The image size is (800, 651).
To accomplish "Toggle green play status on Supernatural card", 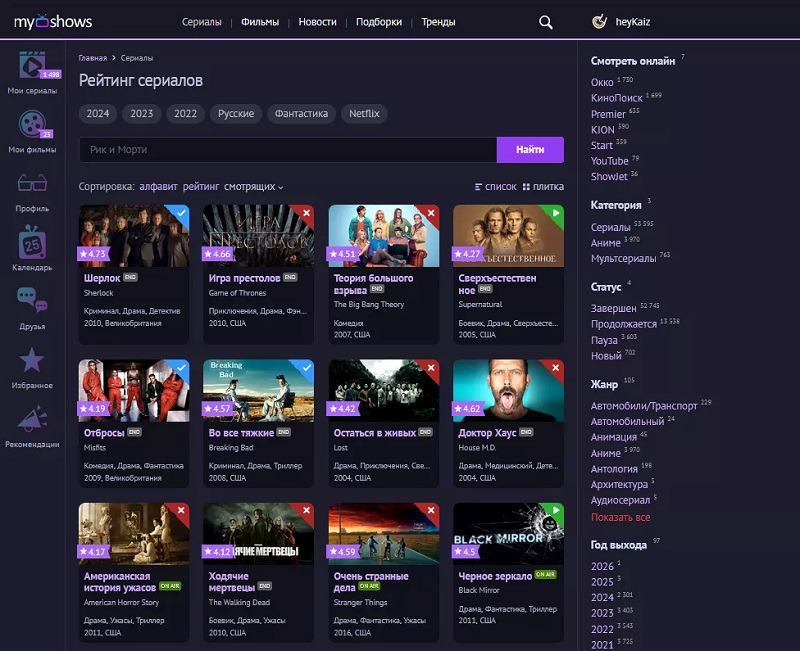I will pyautogui.click(x=556, y=213).
